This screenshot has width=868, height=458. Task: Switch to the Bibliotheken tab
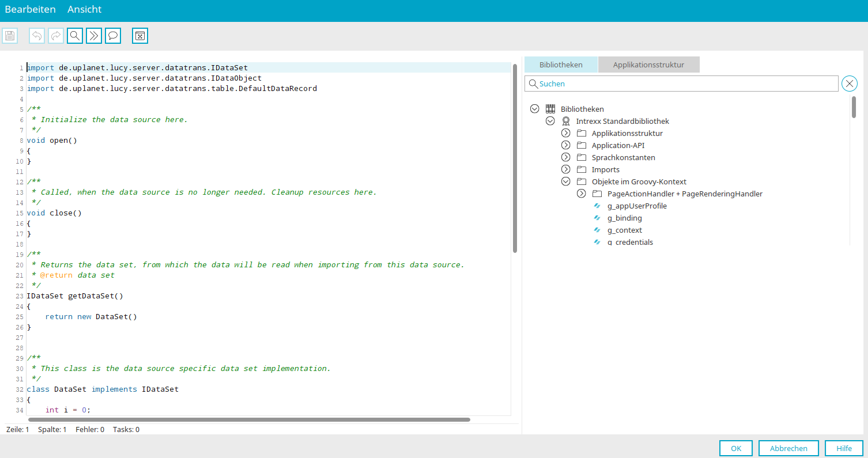coord(561,65)
